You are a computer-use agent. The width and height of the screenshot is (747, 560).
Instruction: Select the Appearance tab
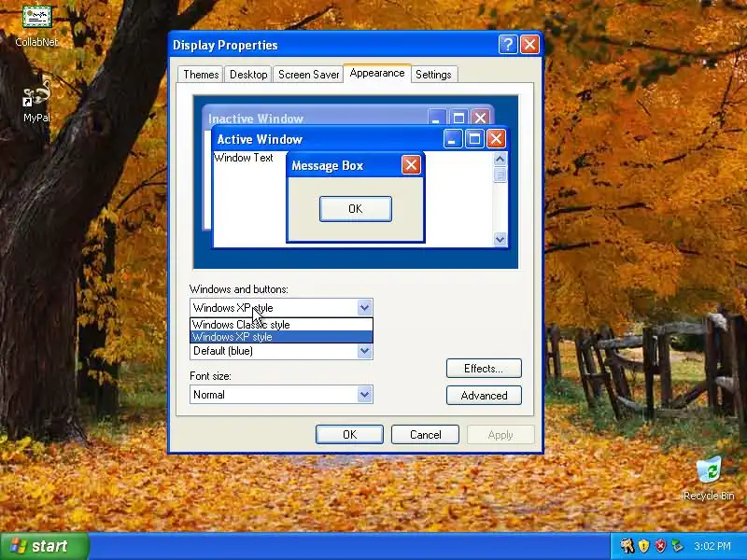[x=377, y=74]
